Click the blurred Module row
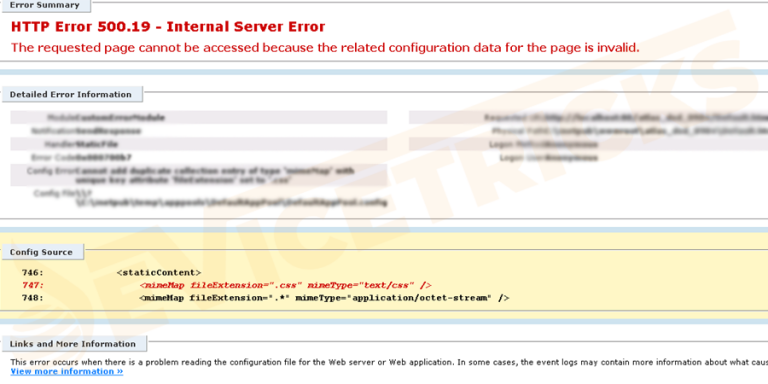 [x=199, y=118]
